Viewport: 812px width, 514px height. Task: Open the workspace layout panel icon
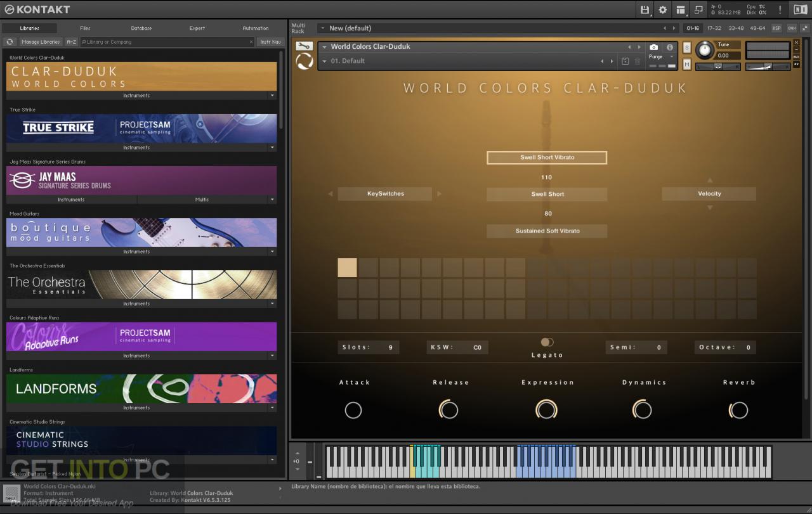(x=681, y=10)
